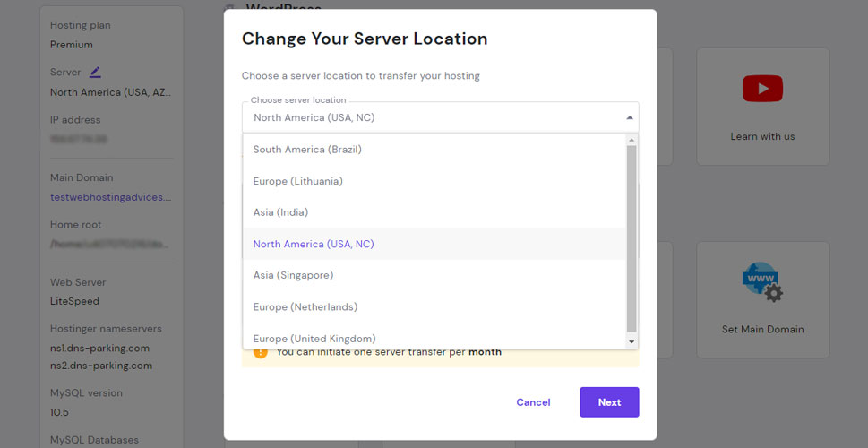Click the orange warning icon in the transfer notice
868x448 pixels.
click(260, 352)
